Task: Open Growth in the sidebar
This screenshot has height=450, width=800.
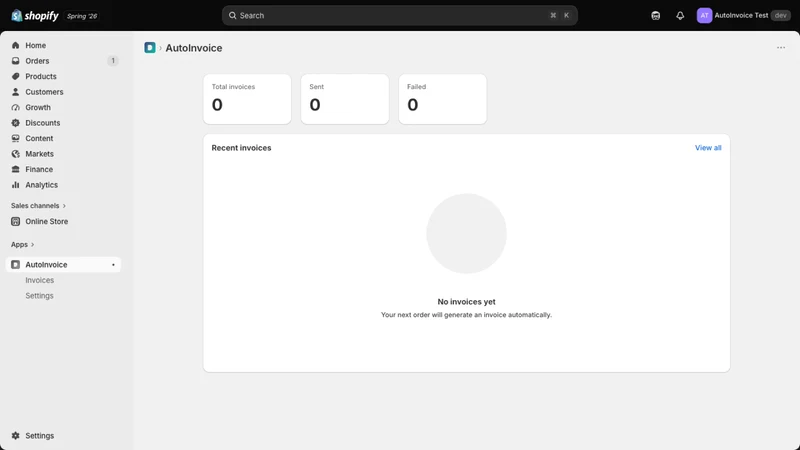Action: (x=63, y=108)
